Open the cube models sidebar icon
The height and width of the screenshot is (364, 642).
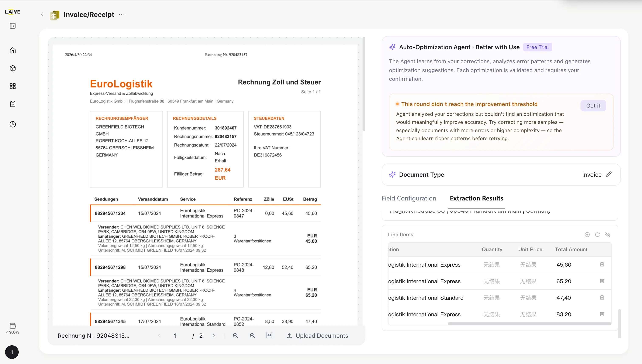[13, 68]
